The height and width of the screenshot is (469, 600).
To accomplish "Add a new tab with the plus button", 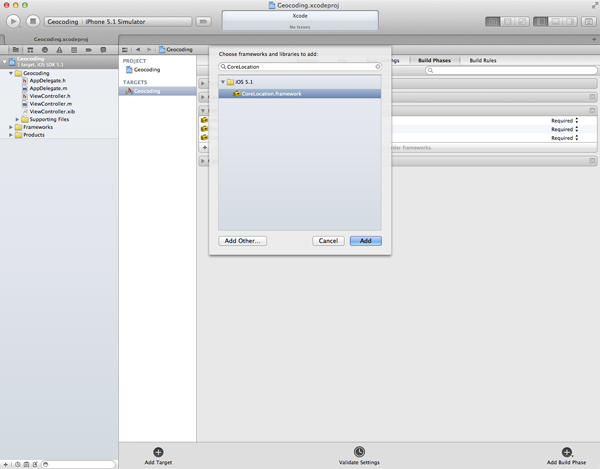I will (x=594, y=39).
